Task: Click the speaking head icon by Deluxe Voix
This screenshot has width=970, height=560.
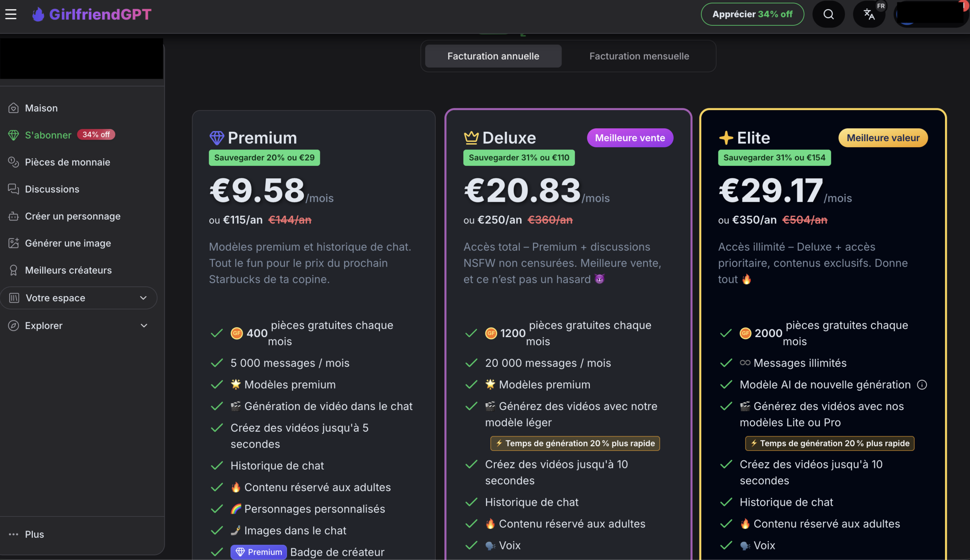Action: click(x=490, y=545)
